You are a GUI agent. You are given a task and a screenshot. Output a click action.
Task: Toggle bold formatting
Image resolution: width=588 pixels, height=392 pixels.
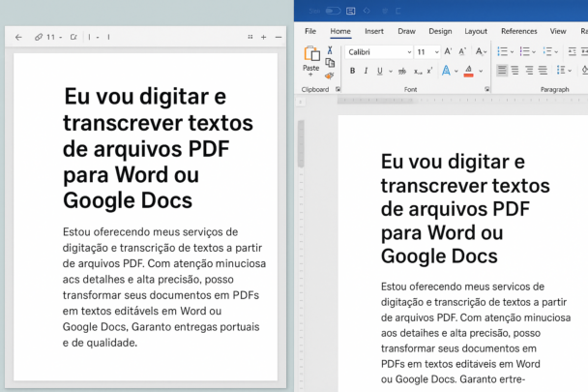click(x=352, y=71)
